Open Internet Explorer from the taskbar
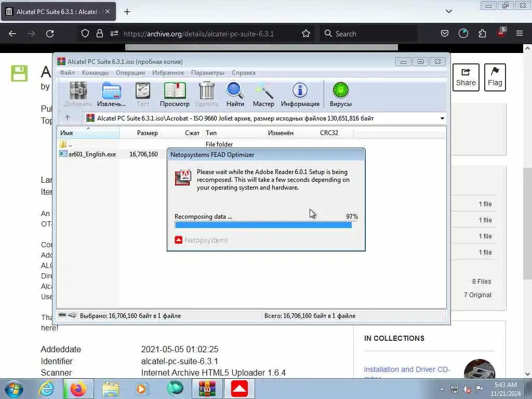 point(46,389)
